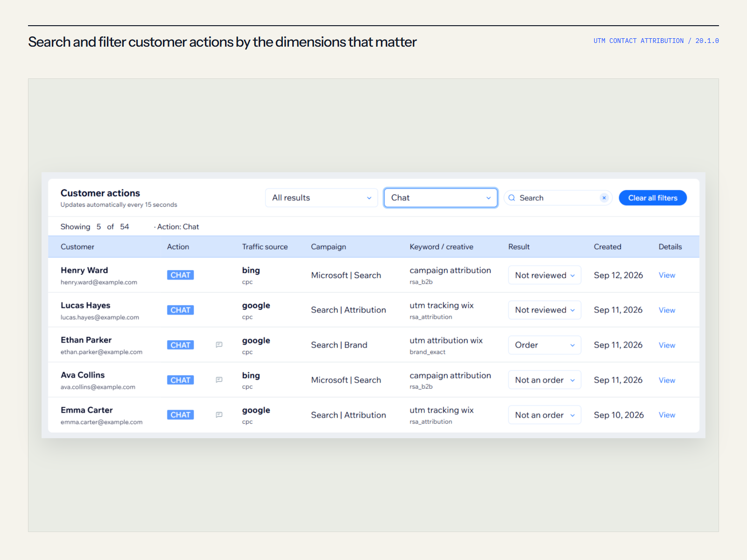
Task: Select customer name Emma Carter
Action: pyautogui.click(x=86, y=410)
